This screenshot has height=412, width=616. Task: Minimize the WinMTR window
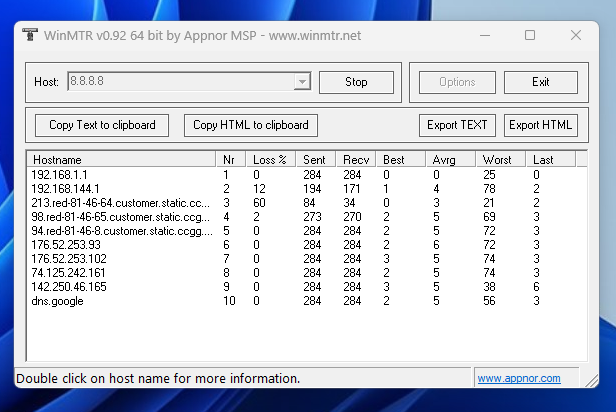click(x=484, y=35)
